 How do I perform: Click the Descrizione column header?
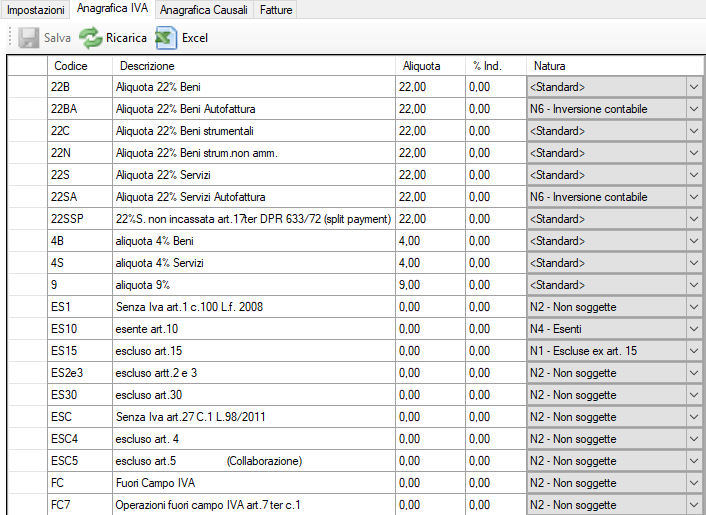148,66
